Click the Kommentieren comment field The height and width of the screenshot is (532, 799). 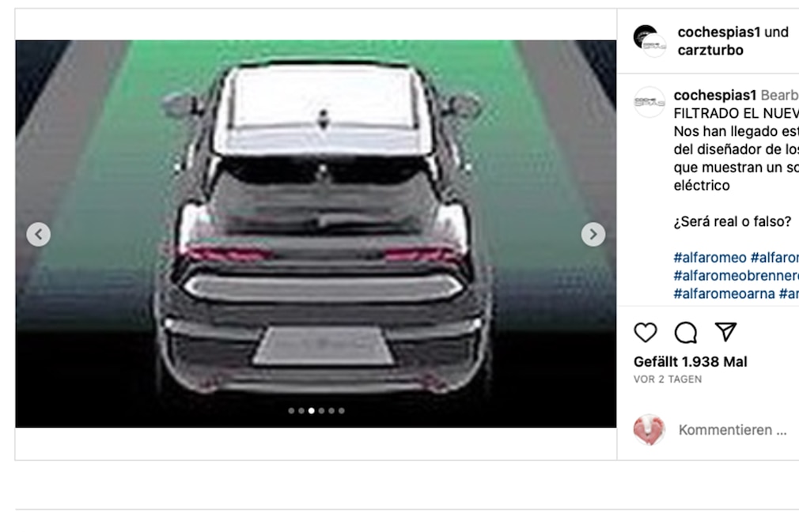point(733,430)
